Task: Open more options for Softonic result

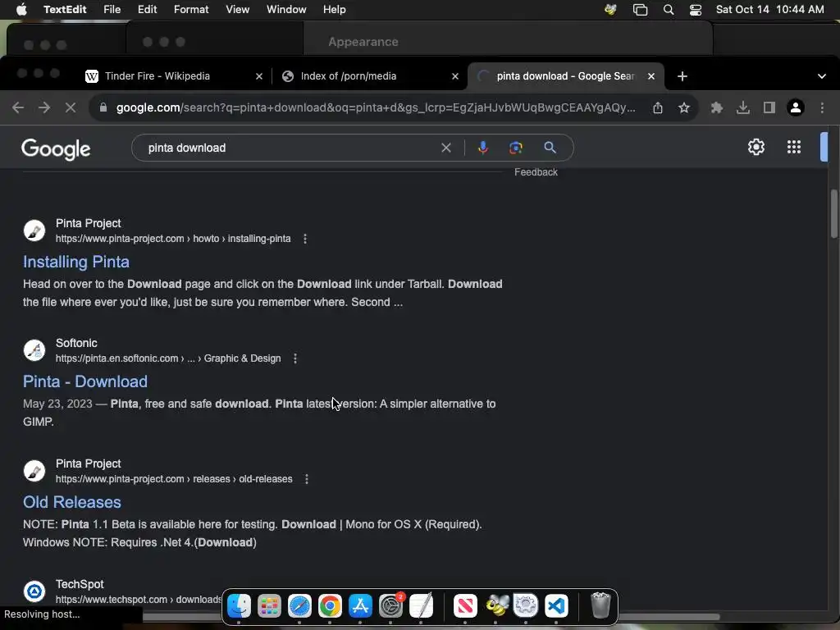Action: [x=295, y=358]
